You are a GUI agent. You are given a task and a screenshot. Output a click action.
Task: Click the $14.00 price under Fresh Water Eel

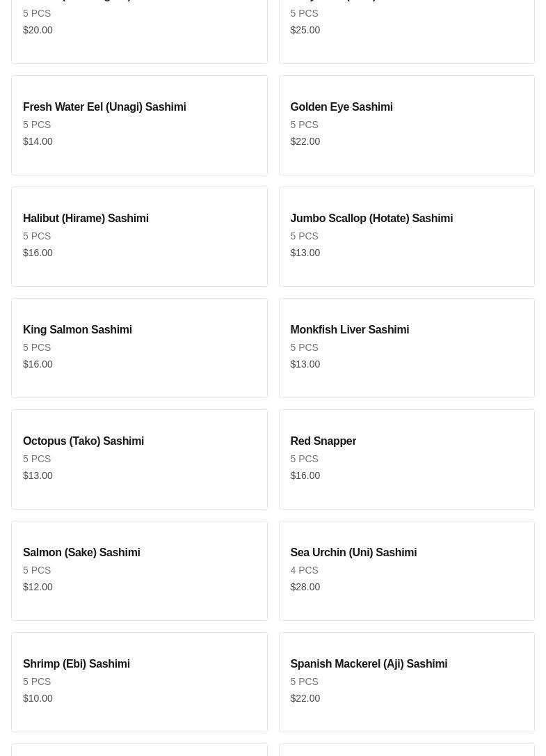click(x=38, y=141)
